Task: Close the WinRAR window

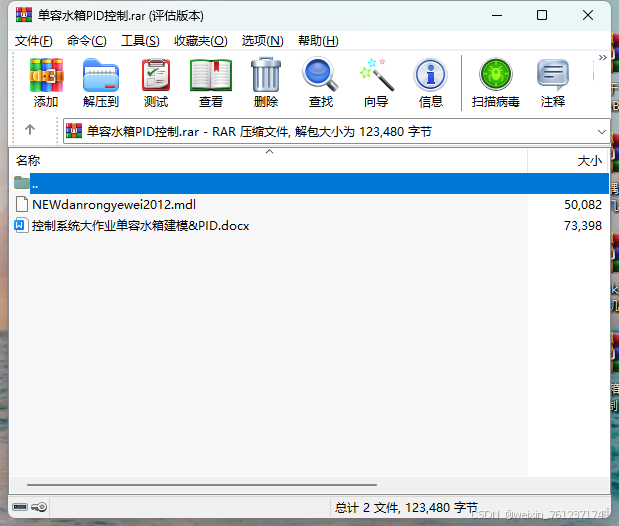Action: pos(588,15)
